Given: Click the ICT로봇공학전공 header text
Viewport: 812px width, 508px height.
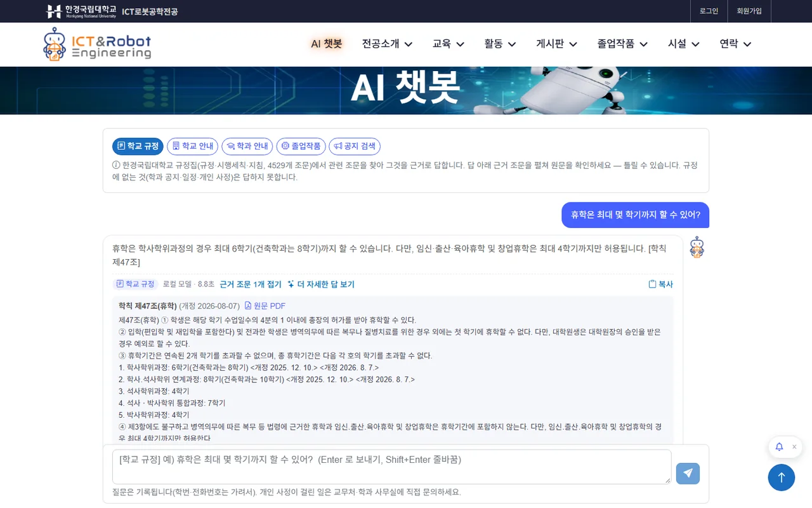Looking at the screenshot, I should click(x=150, y=11).
